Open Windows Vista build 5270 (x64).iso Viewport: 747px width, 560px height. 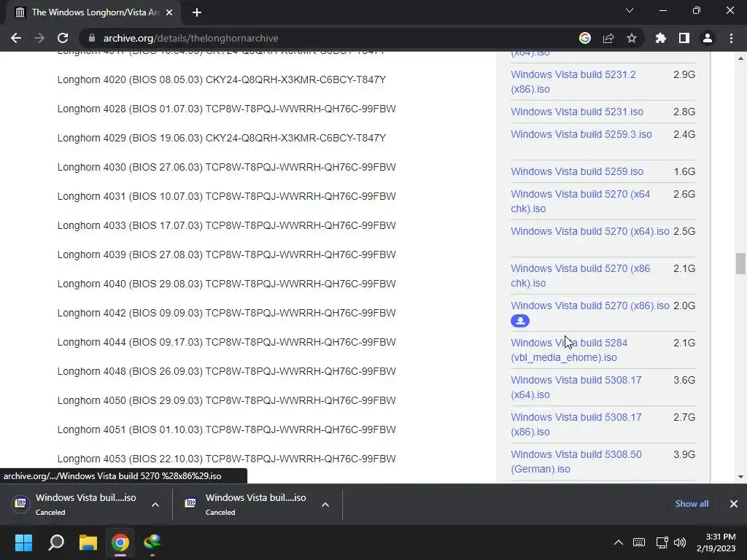589,231
